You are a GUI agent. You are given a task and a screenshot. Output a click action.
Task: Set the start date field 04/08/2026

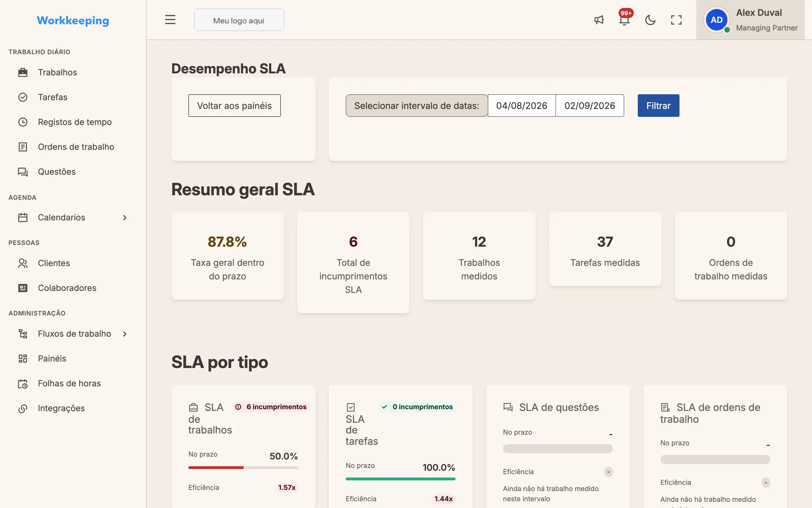[x=521, y=106]
